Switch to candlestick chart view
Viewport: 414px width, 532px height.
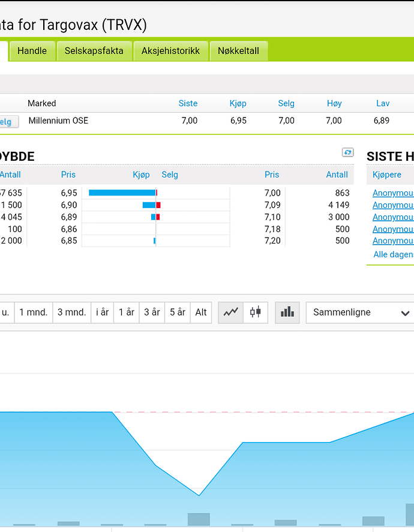[x=256, y=312]
